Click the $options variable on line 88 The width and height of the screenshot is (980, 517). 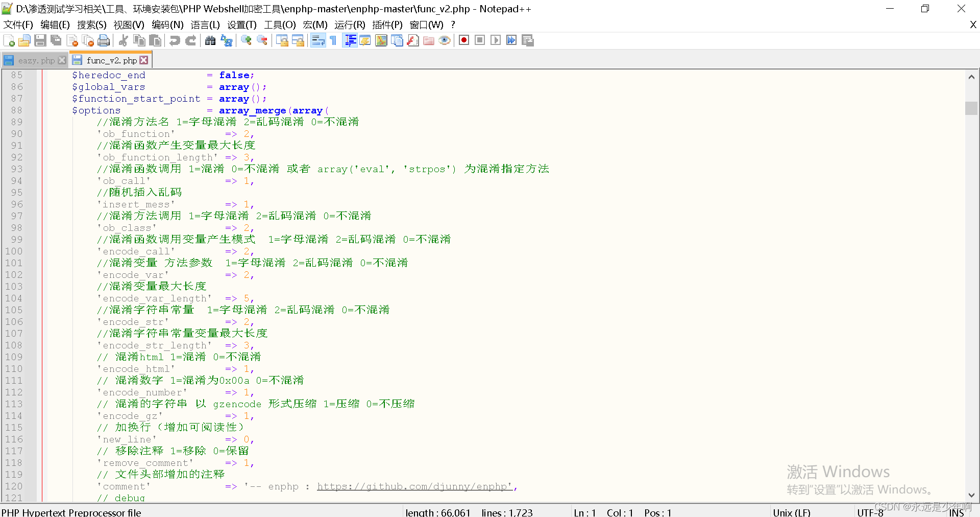point(96,110)
